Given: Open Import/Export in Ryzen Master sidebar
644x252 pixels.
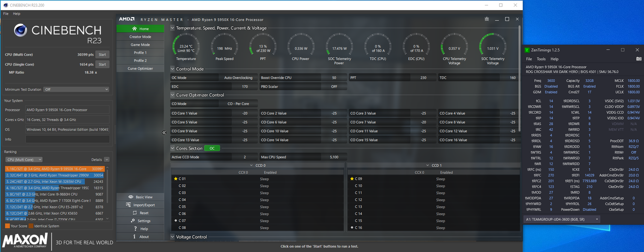Looking at the screenshot, I should point(140,205).
